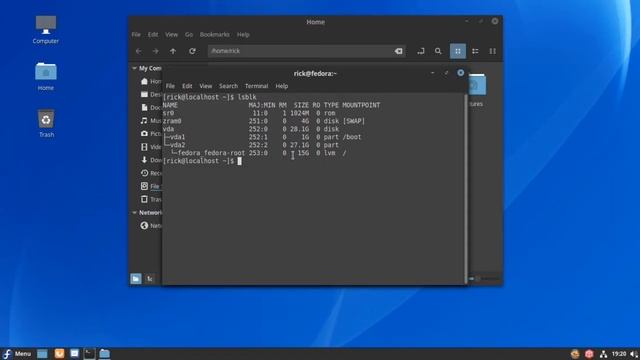
Task: Switch to Home folder window in taskbar
Action: tap(104, 353)
